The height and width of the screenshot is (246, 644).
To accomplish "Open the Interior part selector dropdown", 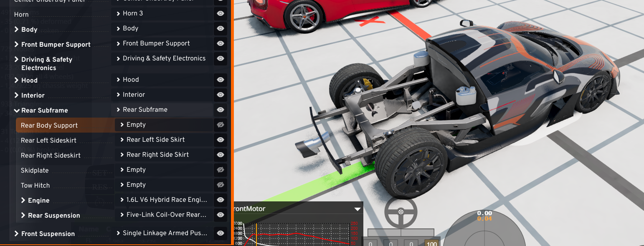I will click(x=162, y=95).
